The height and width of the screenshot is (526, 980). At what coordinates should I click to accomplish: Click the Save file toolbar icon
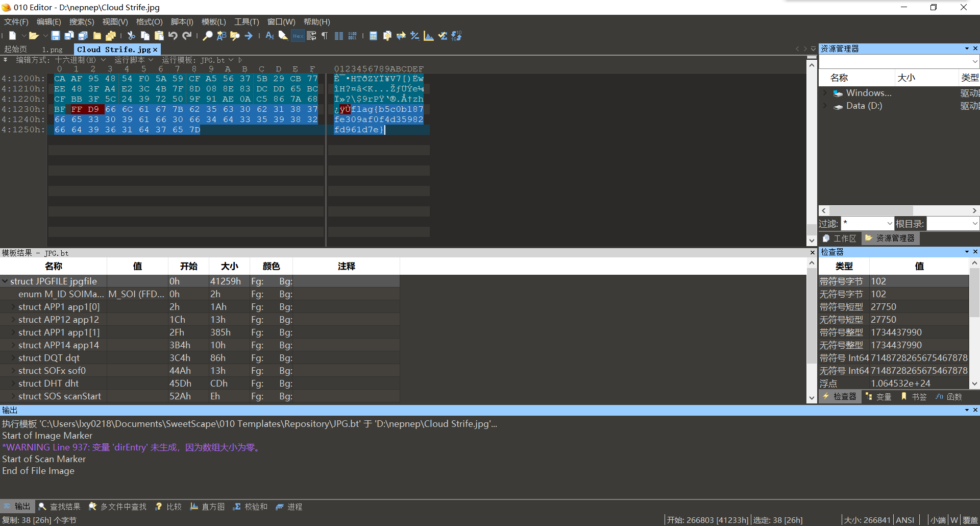point(56,36)
